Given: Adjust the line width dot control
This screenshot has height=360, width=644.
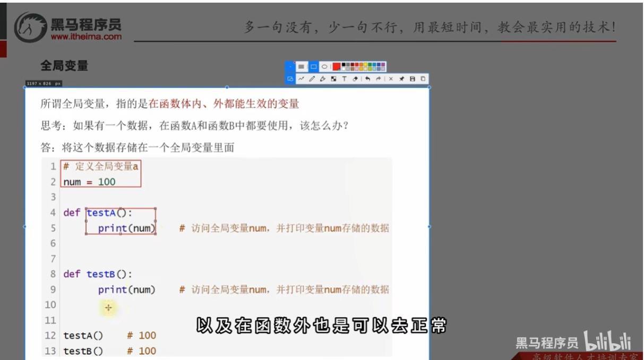Looking at the screenshot, I should (290, 67).
